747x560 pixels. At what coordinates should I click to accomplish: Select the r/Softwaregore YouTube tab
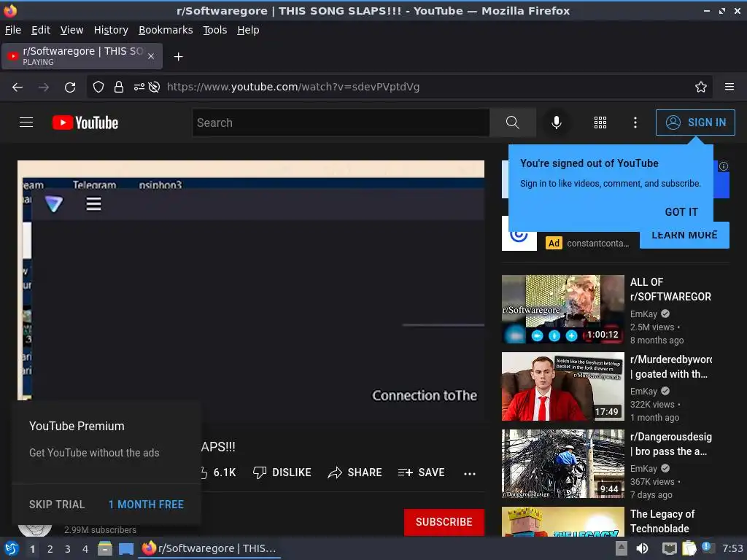[82, 56]
